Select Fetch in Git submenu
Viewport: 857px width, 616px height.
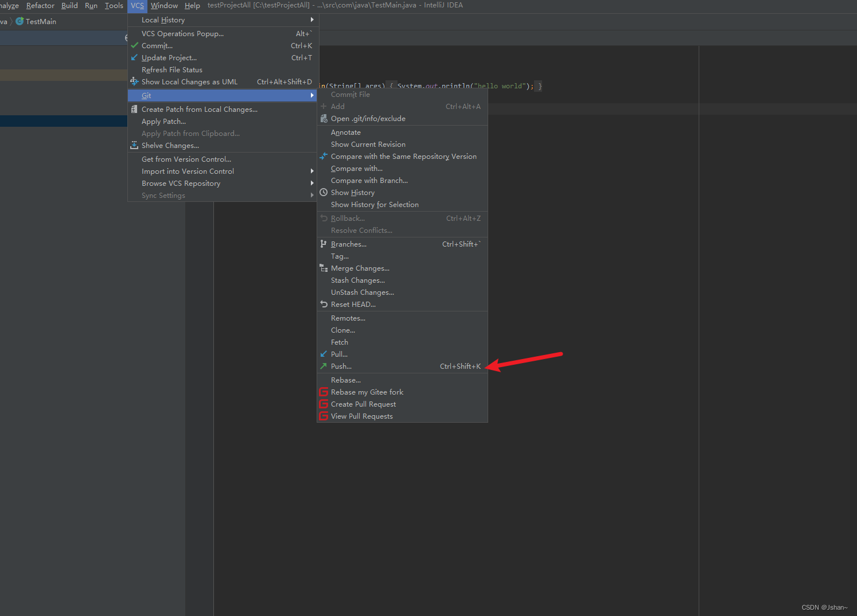[402, 342]
